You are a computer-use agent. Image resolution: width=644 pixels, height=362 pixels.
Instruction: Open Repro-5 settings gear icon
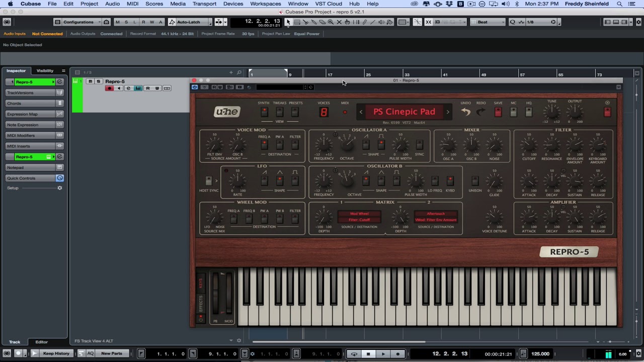tap(607, 103)
